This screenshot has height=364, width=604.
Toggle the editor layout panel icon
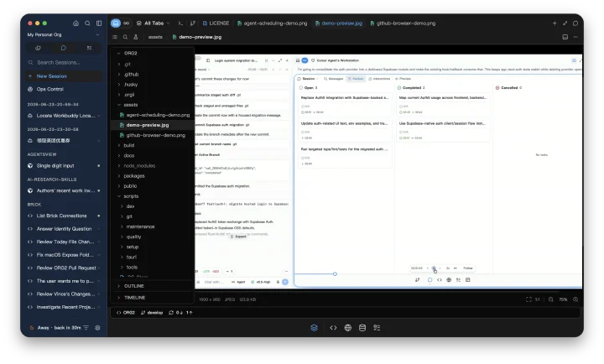click(565, 37)
